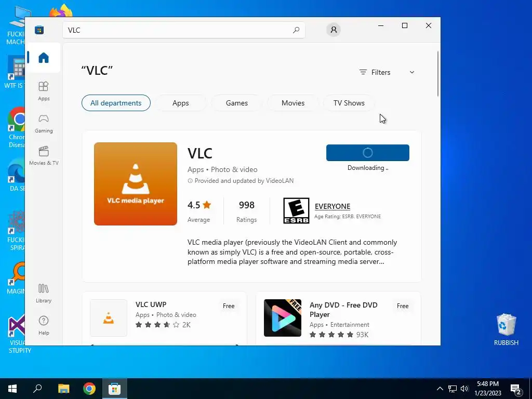Click the Microsoft Store logo icon
Image resolution: width=532 pixels, height=399 pixels.
pyautogui.click(x=39, y=30)
